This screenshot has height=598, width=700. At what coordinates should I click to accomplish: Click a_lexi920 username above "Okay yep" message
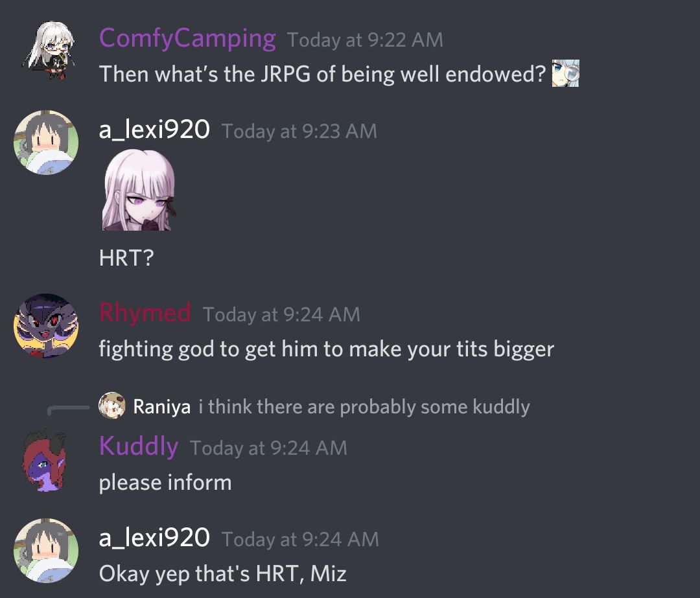[x=154, y=538]
